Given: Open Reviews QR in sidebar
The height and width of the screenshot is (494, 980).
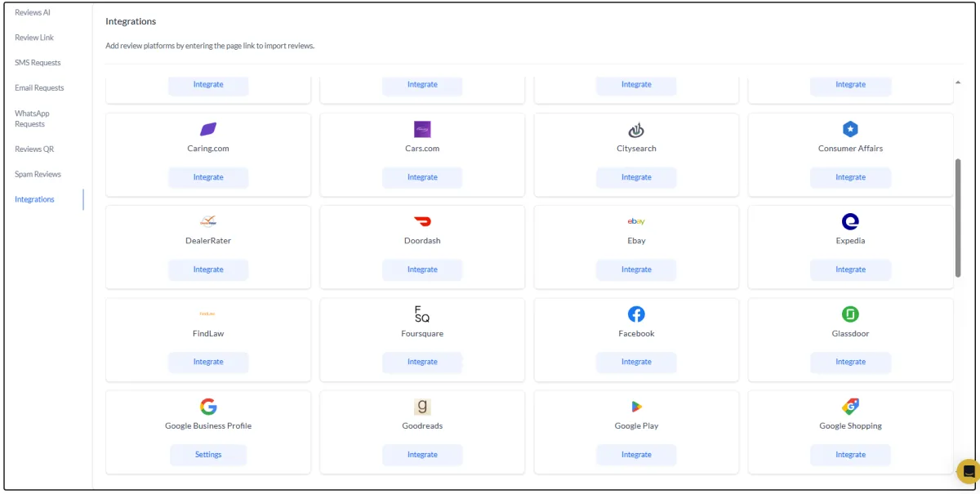Looking at the screenshot, I should pos(34,149).
